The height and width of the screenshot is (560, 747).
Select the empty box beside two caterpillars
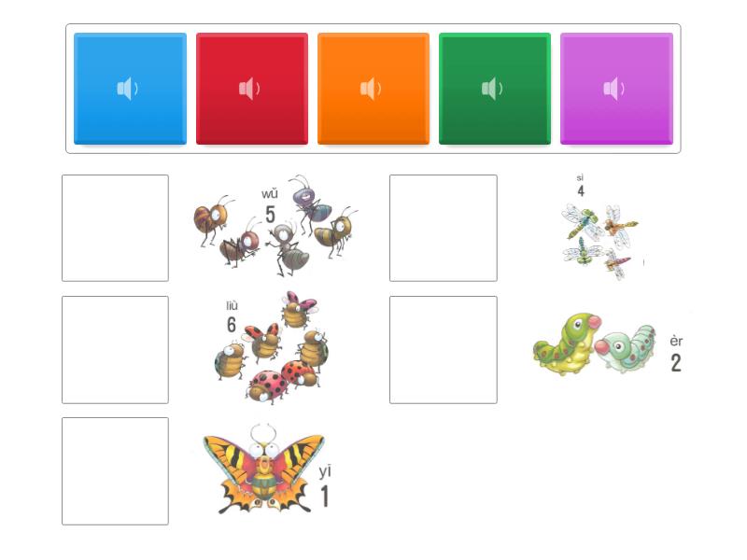click(444, 350)
